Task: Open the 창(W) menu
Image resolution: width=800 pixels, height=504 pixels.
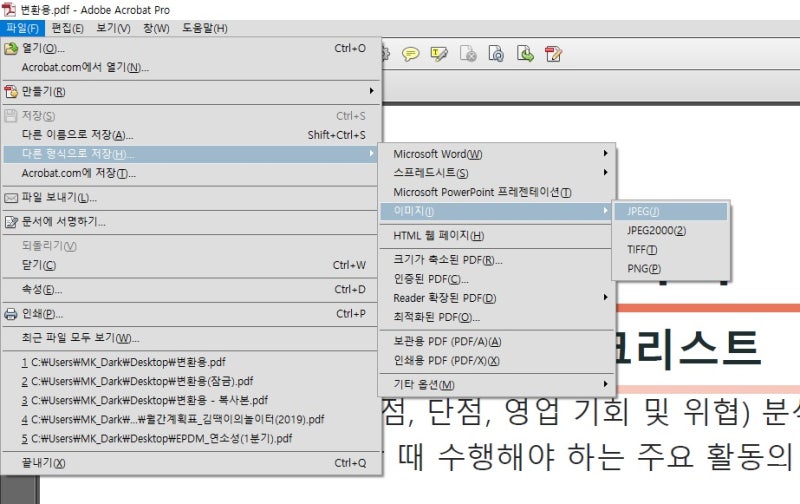Action: 156,28
